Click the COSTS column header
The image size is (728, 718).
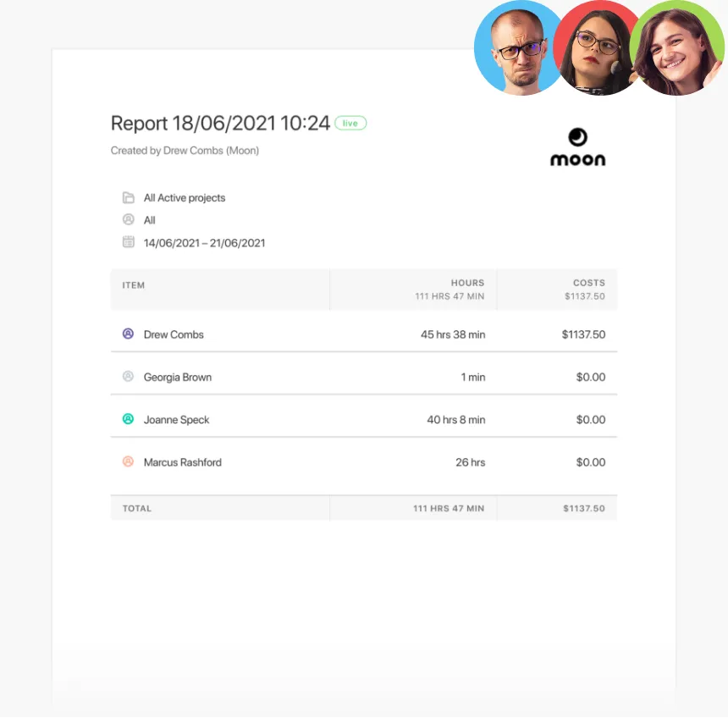point(588,283)
